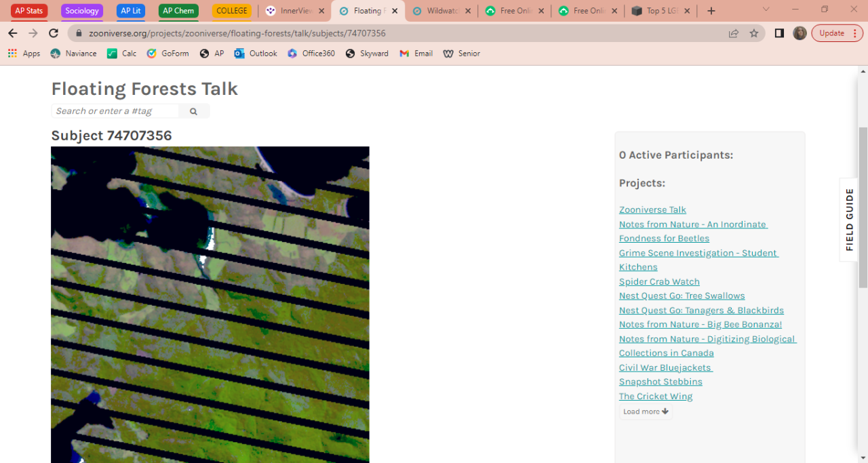Screen dimensions: 868x463
Task: Close the Wildwatch tab
Action: (468, 11)
